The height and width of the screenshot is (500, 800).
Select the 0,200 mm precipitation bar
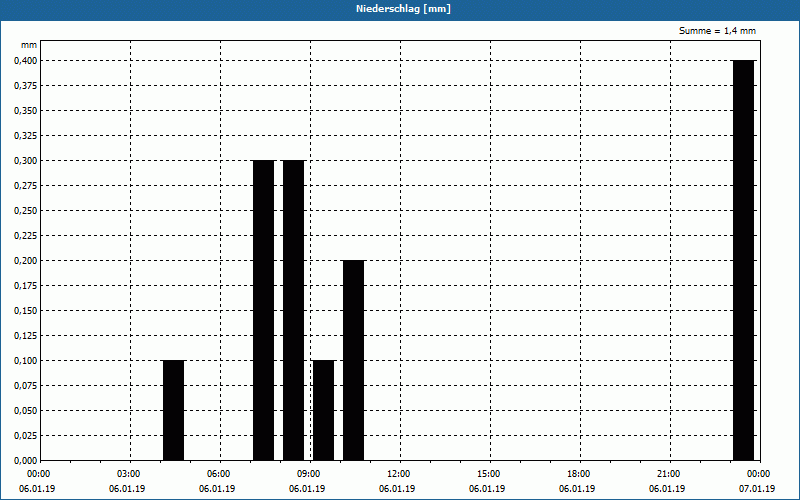354,360
